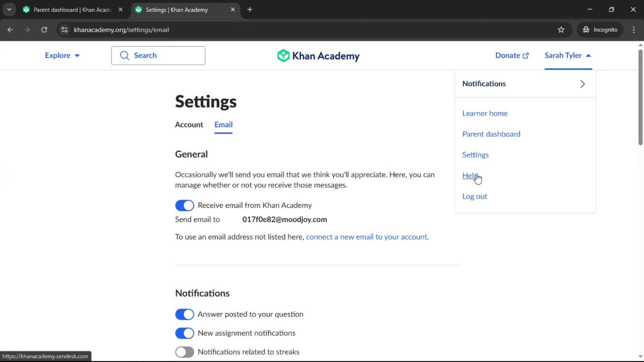The image size is (644, 362).
Task: Go to Learner home
Action: (485, 113)
